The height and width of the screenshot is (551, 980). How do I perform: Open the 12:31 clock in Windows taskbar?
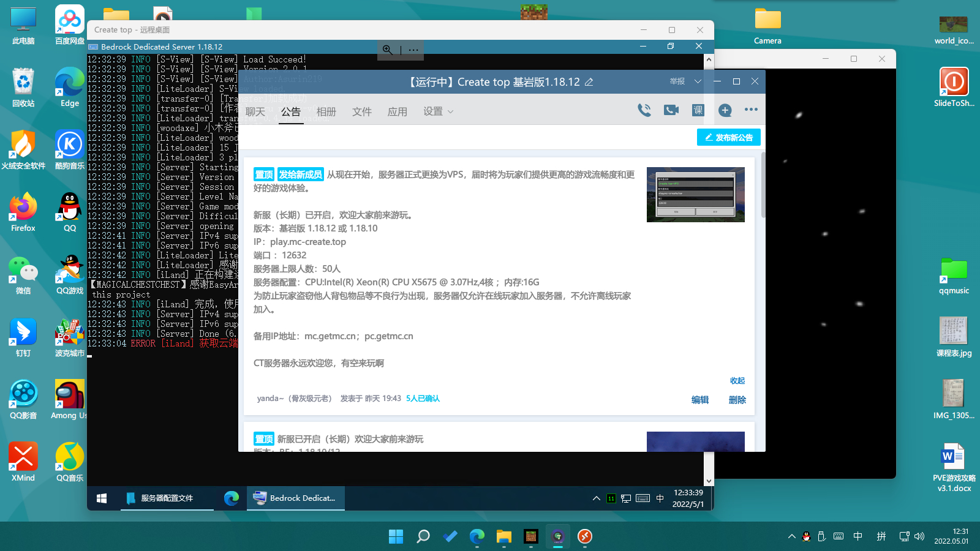click(952, 536)
